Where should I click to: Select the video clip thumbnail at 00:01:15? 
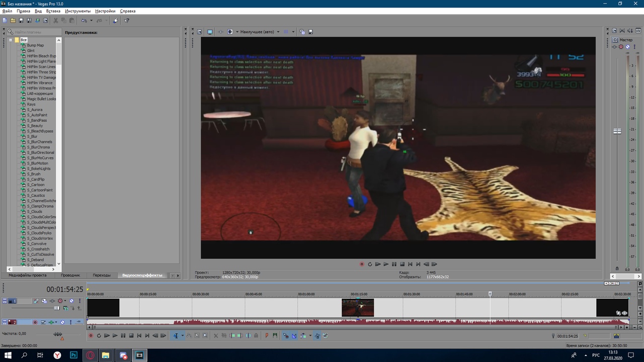pyautogui.click(x=358, y=308)
